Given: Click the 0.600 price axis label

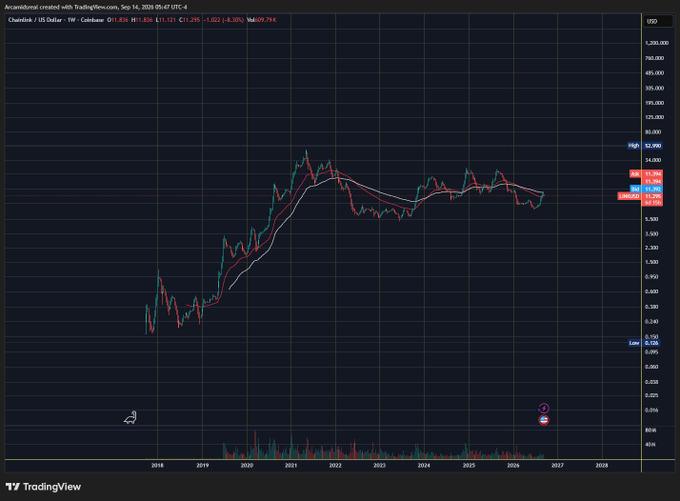Looking at the screenshot, I should (652, 291).
